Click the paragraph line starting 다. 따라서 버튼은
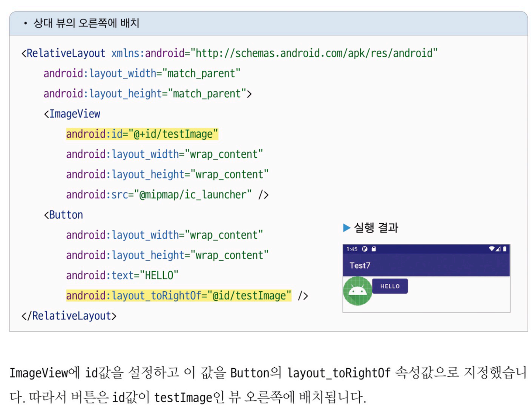The height and width of the screenshot is (417, 532). click(188, 397)
